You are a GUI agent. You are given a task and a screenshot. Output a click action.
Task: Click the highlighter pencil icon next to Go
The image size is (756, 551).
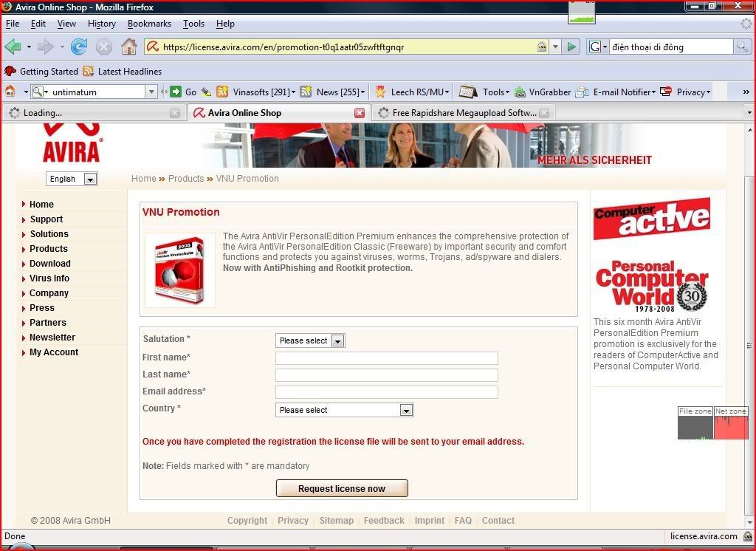point(207,92)
